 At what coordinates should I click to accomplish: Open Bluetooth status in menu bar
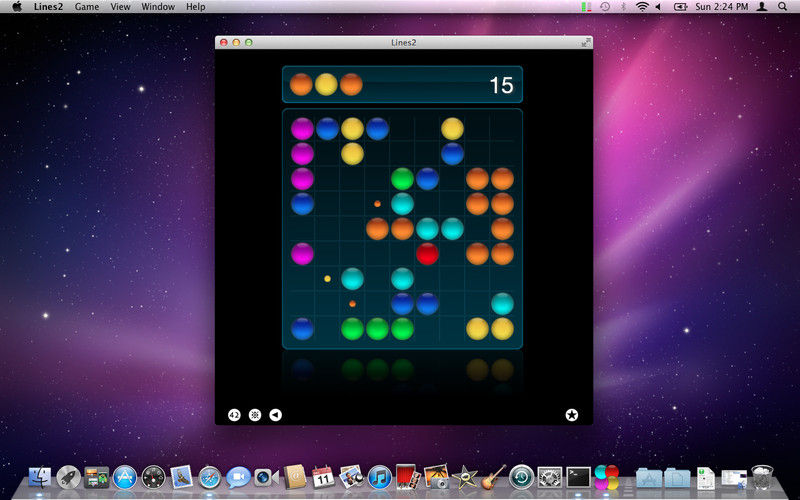click(x=623, y=7)
